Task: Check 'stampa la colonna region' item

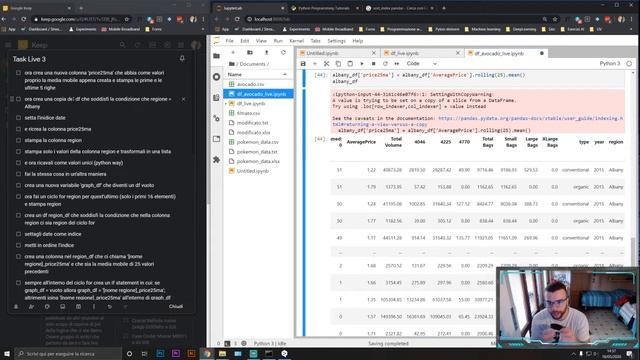Action: (18, 140)
